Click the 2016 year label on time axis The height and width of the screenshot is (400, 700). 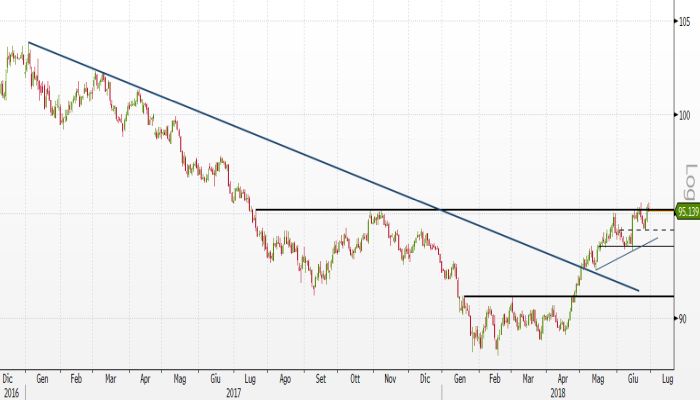coord(9,393)
